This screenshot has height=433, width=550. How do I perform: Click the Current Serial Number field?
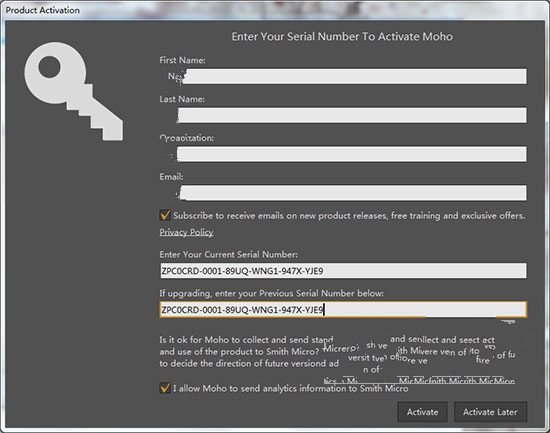[x=343, y=271]
